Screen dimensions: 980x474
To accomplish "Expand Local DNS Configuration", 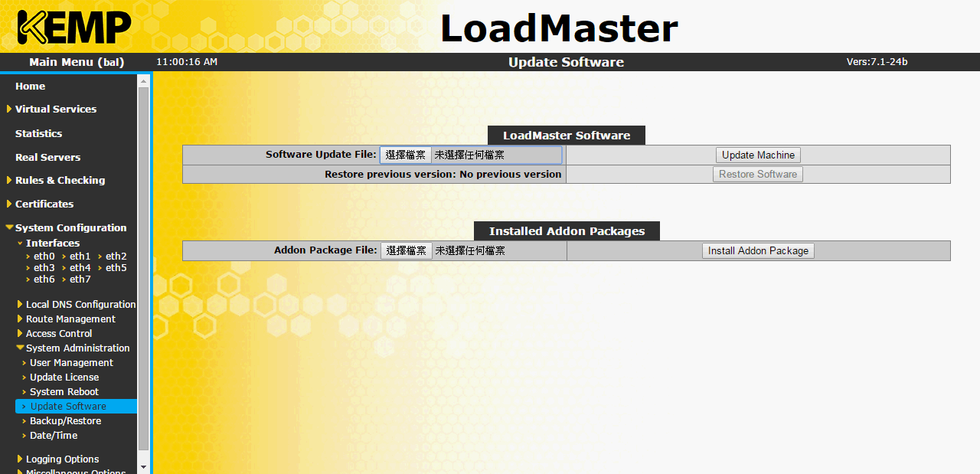I will click(x=80, y=305).
